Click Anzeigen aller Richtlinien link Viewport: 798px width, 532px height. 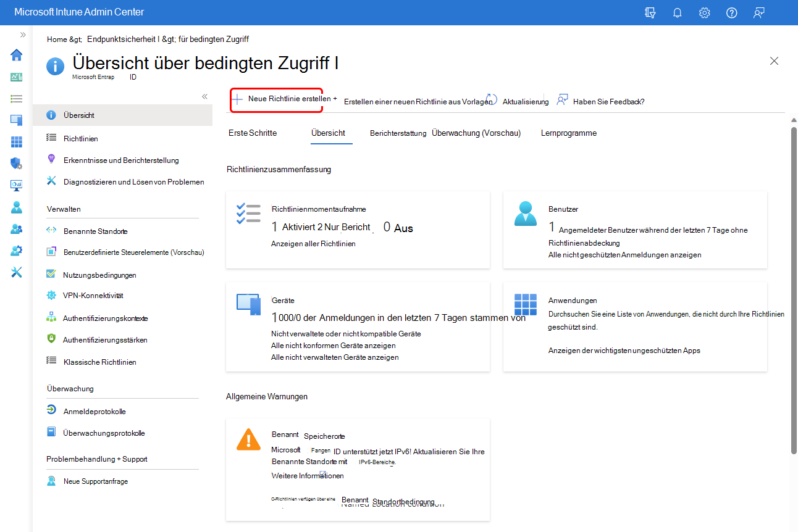point(313,244)
